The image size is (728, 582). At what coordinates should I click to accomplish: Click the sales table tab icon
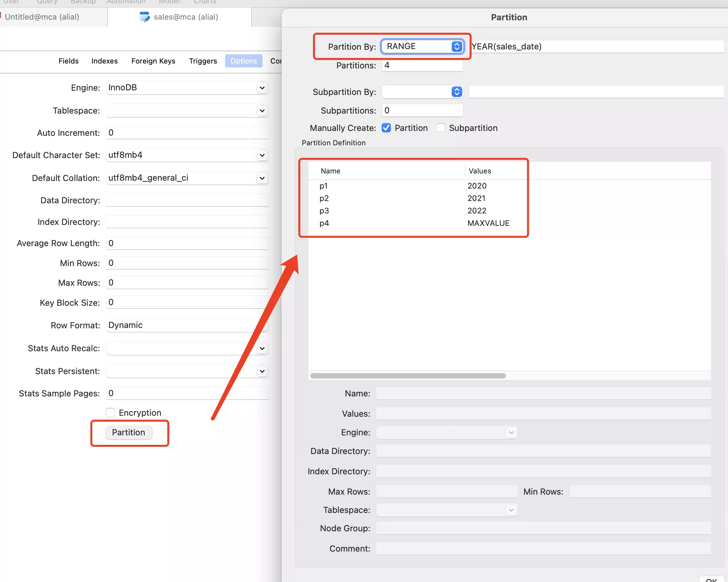coord(144,17)
